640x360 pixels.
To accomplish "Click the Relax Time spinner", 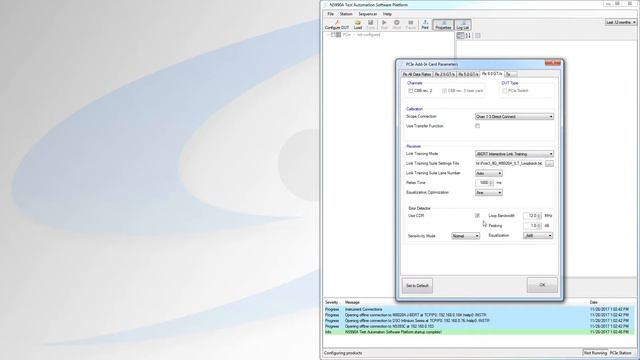I will (x=484, y=183).
